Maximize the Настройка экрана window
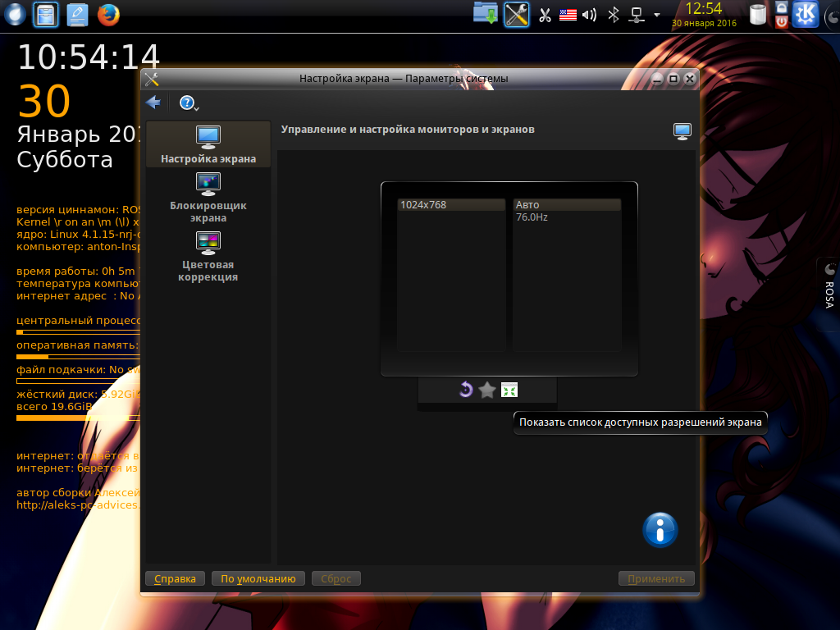 pyautogui.click(x=673, y=80)
